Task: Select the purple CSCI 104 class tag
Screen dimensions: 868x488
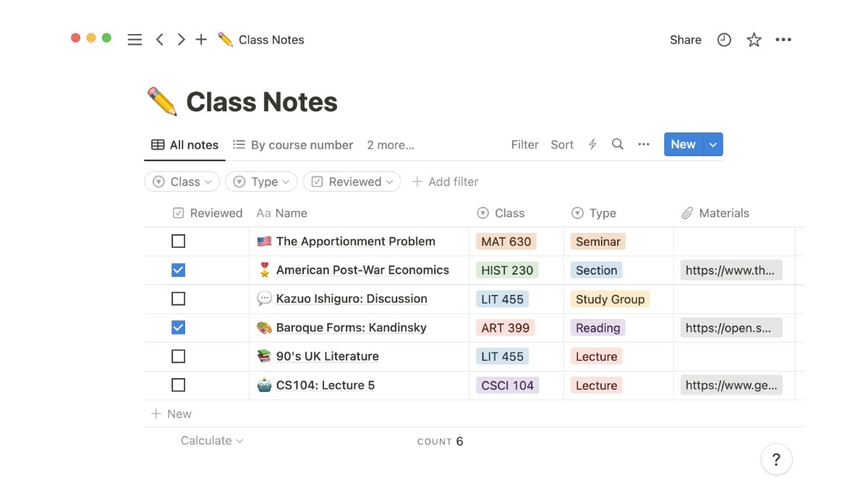Action: coord(507,385)
